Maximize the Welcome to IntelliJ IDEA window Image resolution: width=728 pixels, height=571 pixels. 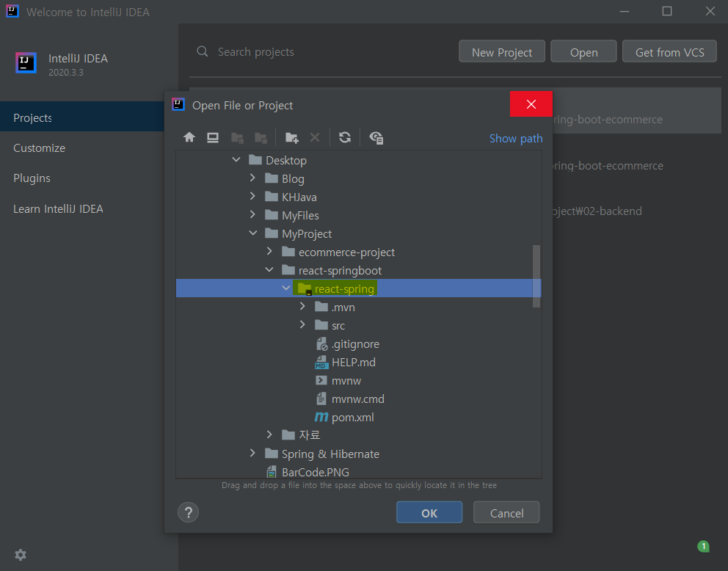666,11
